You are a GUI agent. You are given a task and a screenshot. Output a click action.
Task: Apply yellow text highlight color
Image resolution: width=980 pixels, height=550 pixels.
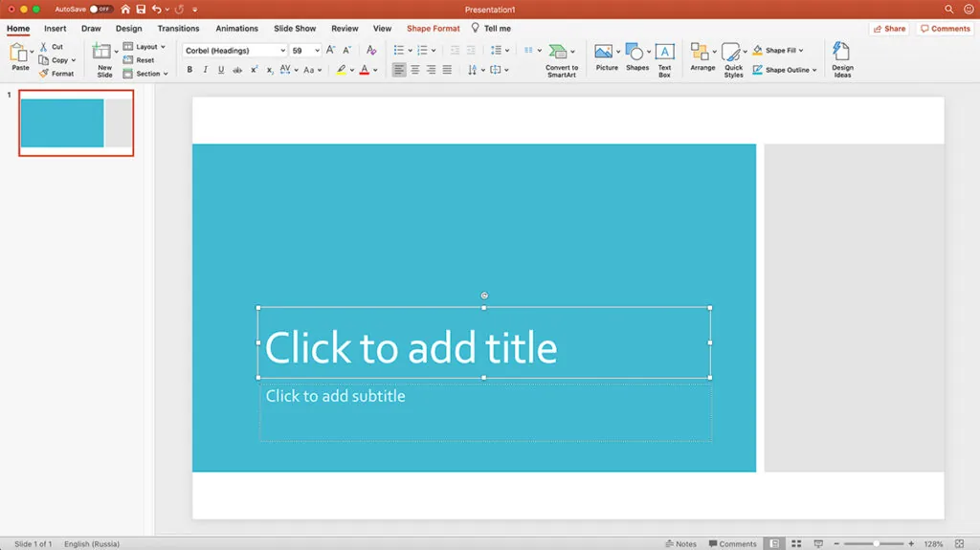point(341,70)
